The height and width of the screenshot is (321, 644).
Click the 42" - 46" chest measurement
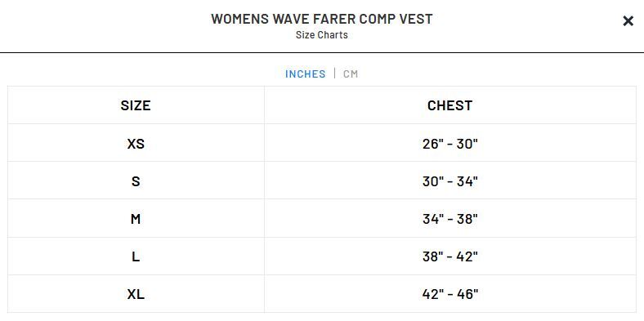450,294
